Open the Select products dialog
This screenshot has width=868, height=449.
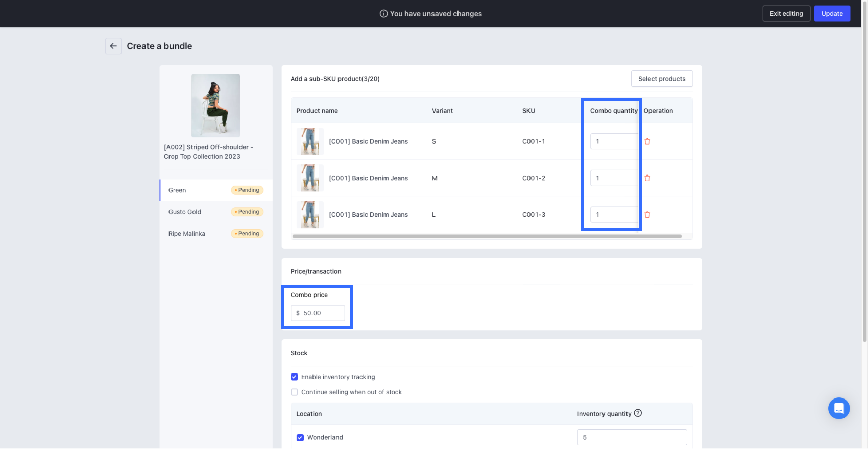pos(661,79)
